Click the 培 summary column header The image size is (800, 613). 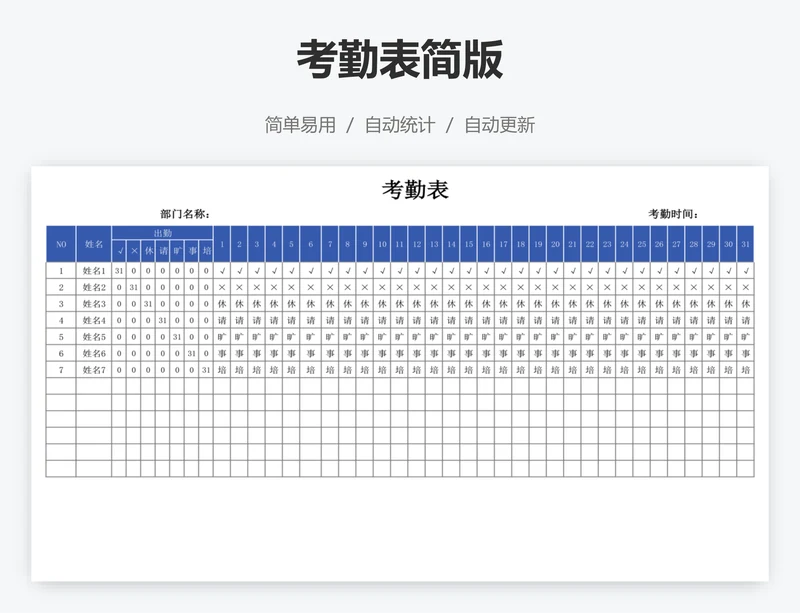point(206,251)
